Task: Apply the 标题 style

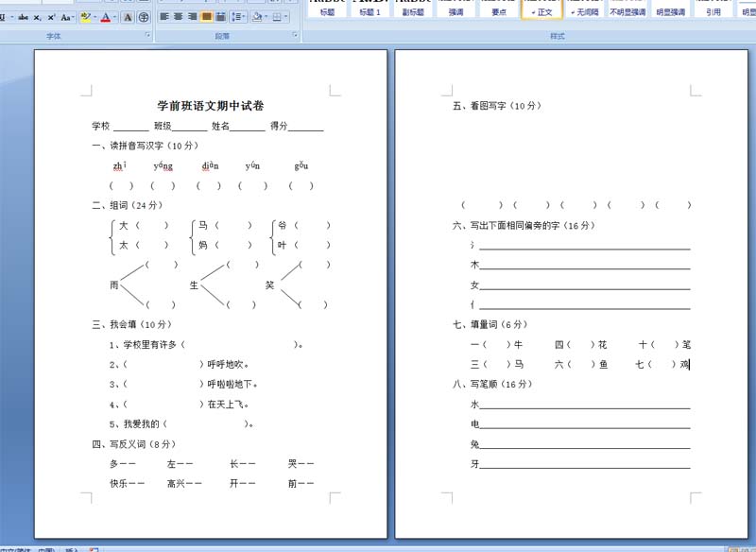Action: click(x=327, y=9)
